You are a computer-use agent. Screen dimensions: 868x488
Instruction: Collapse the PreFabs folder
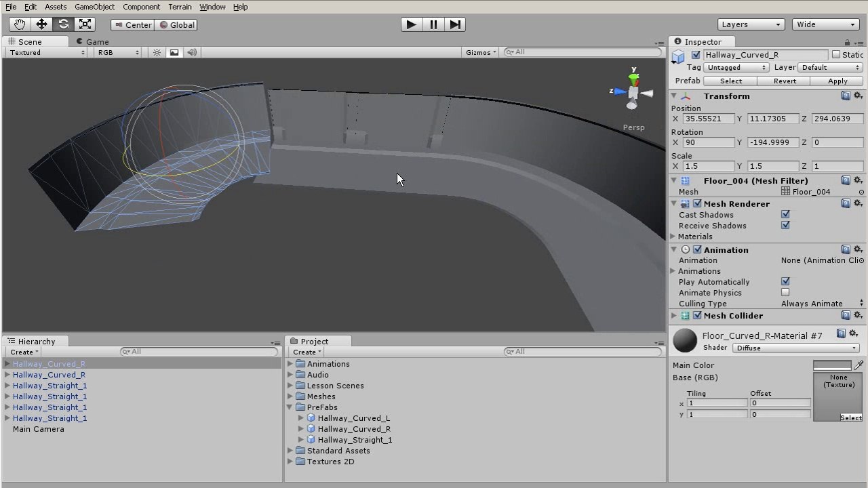click(x=291, y=407)
